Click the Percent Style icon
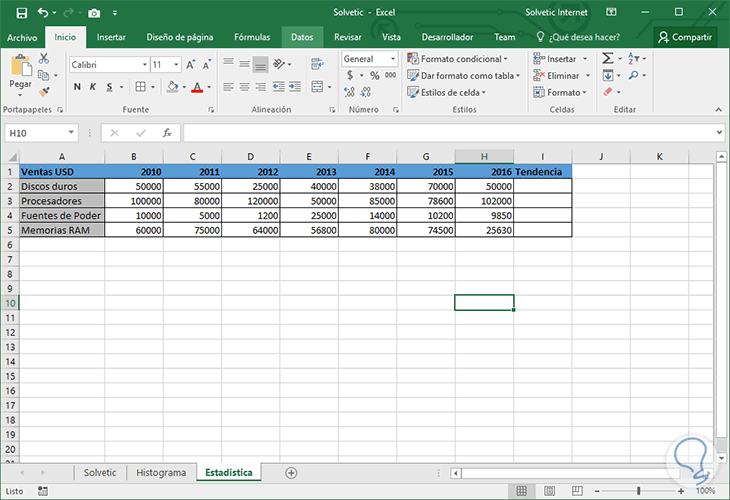The height and width of the screenshot is (500, 730). tap(373, 75)
